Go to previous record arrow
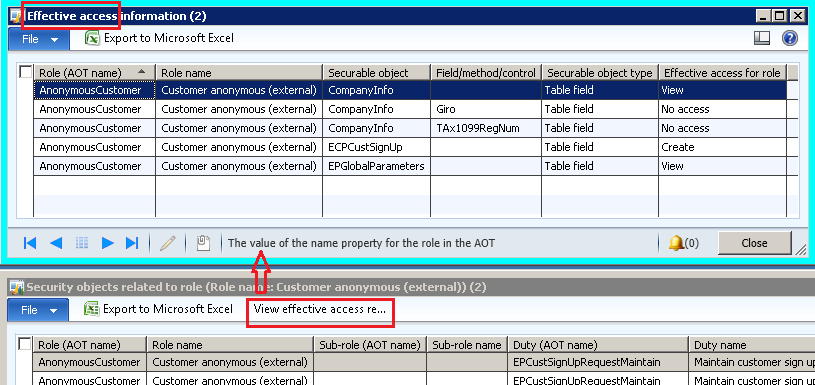This screenshot has width=815, height=385. click(x=56, y=243)
